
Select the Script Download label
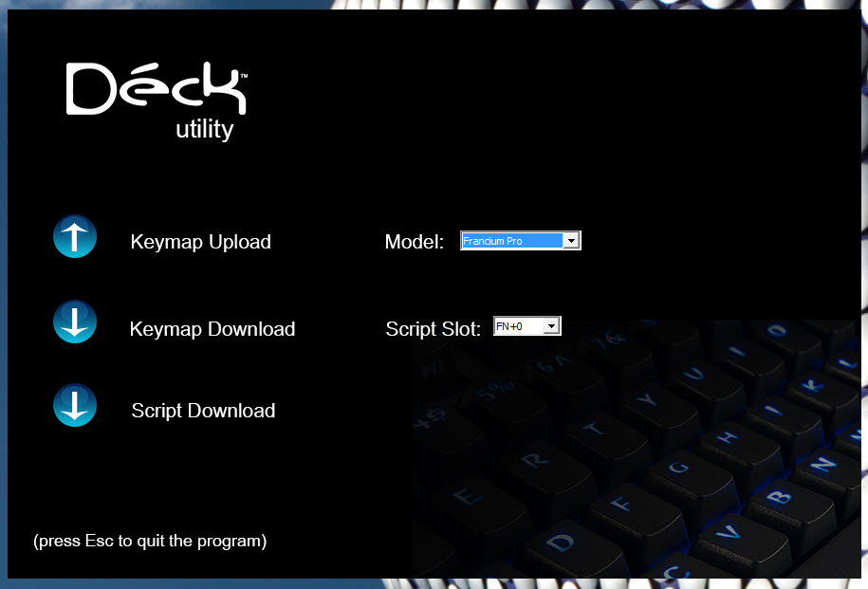tap(203, 411)
